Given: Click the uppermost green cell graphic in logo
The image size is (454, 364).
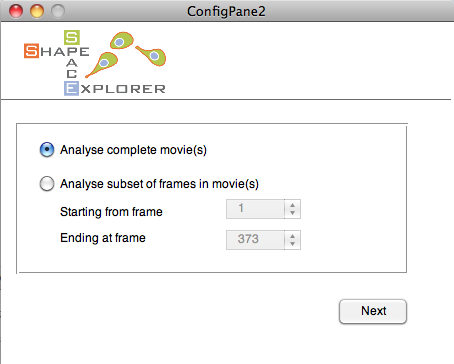Looking at the screenshot, I should pos(122,41).
